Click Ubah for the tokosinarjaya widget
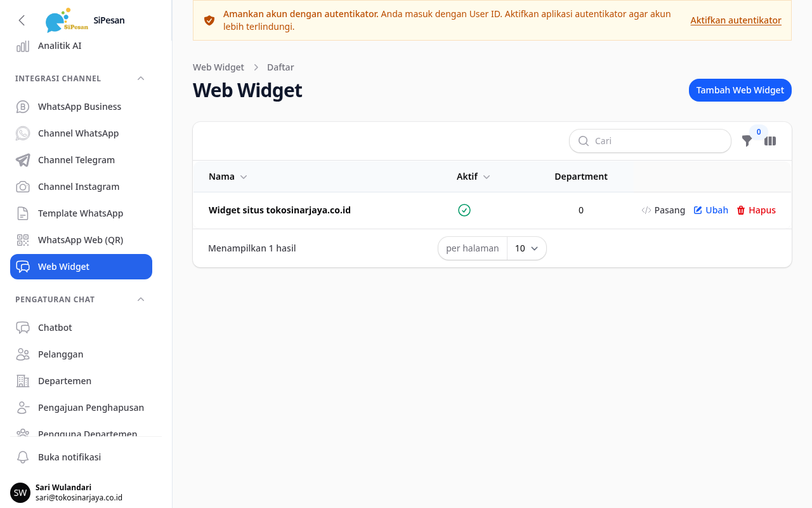Screen dimensions: 812x508 (x=710, y=210)
